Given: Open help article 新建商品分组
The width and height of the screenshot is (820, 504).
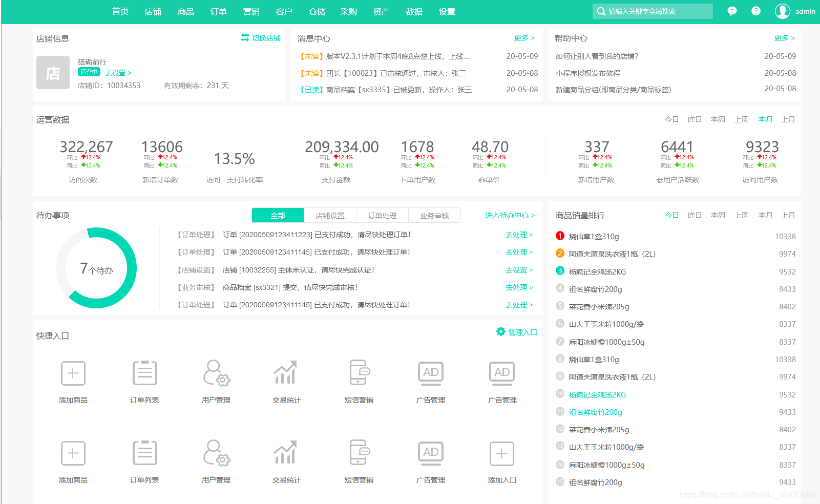Looking at the screenshot, I should tap(613, 90).
